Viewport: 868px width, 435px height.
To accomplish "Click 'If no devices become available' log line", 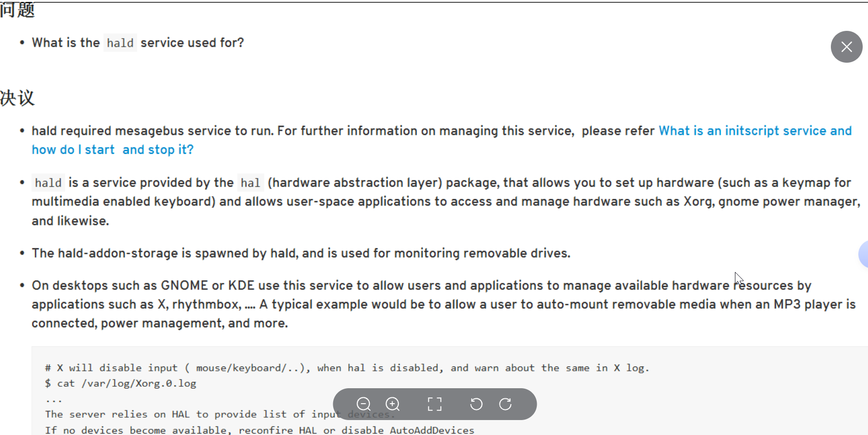I will tap(260, 430).
